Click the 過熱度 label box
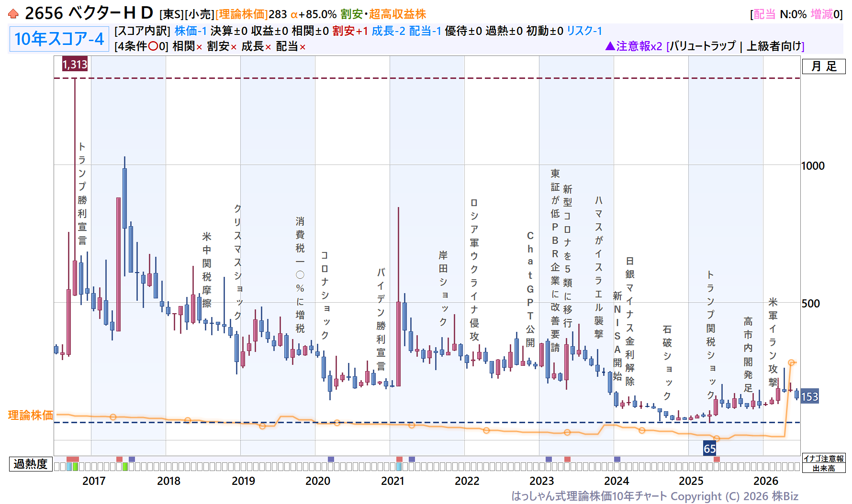 click(x=31, y=464)
